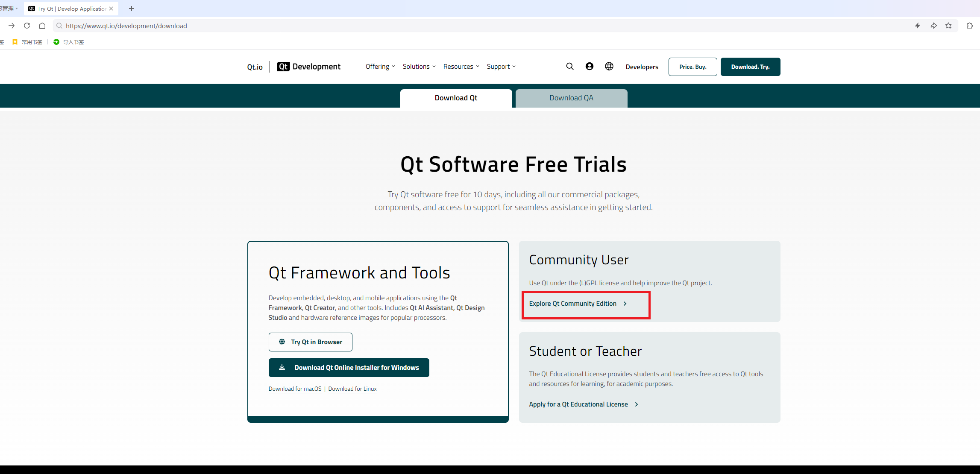Viewport: 980px width, 474px height.
Task: Open the Support dropdown menu
Action: (x=501, y=67)
